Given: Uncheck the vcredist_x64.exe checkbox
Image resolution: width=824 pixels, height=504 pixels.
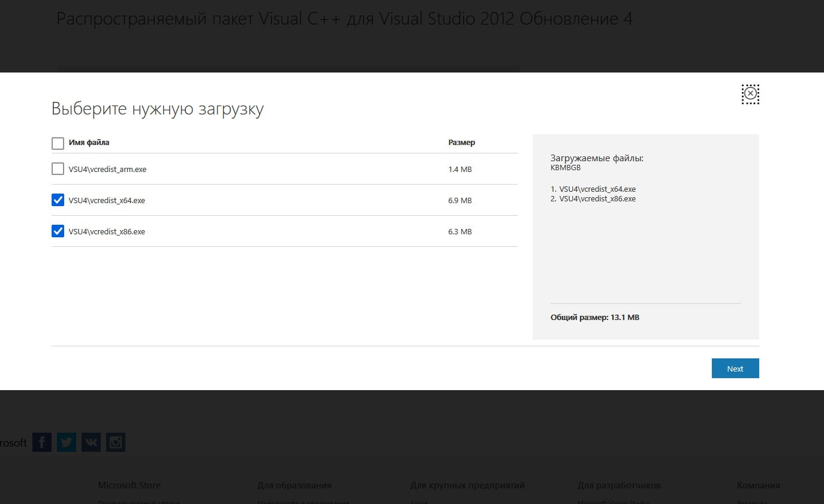Looking at the screenshot, I should 58,200.
